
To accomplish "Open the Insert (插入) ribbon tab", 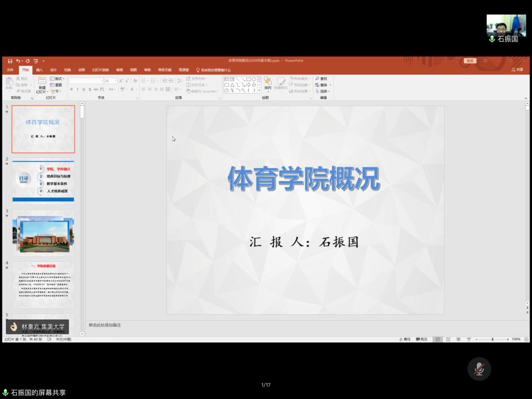I will pos(39,70).
